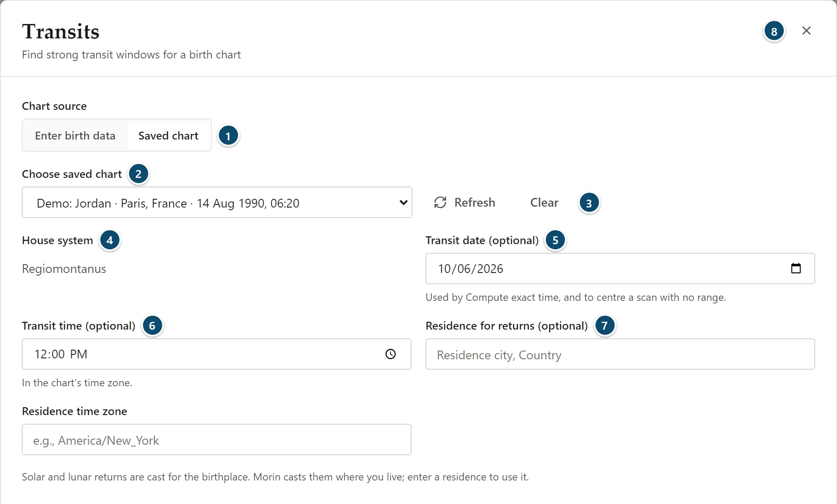Click the clock icon in Transit time
The width and height of the screenshot is (837, 504).
tap(391, 354)
